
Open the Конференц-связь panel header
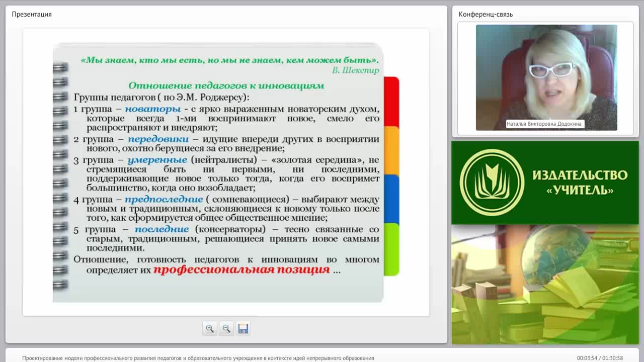[x=486, y=14]
